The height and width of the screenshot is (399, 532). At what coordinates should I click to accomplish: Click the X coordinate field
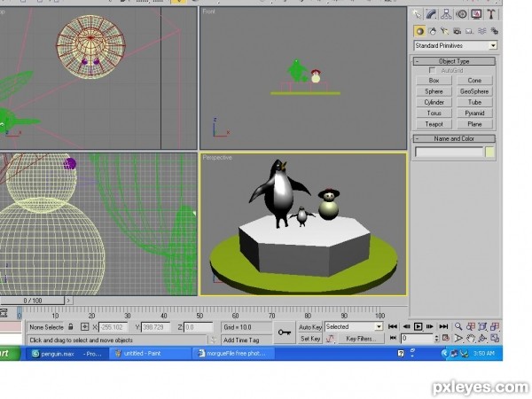(113, 327)
